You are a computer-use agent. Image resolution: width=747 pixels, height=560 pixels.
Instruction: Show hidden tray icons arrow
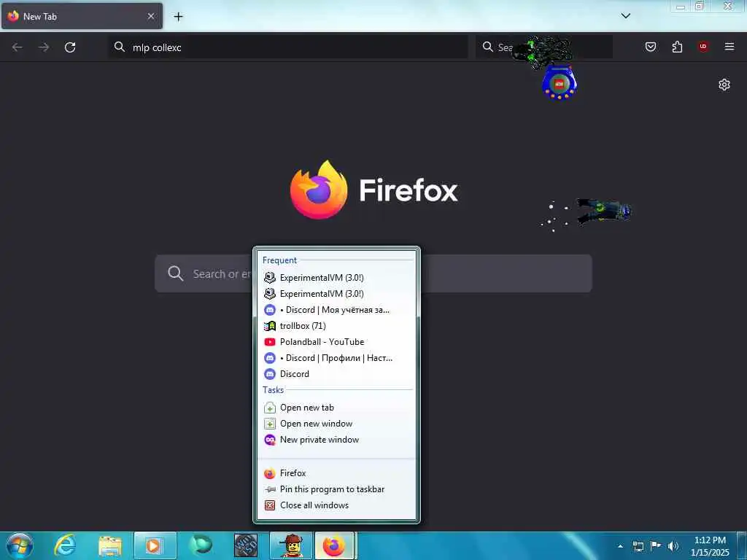tap(620, 546)
